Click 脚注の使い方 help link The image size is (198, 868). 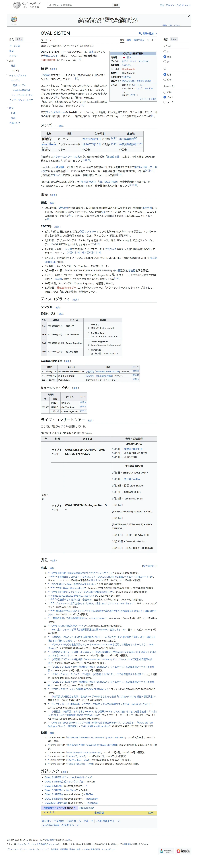coord(150,566)
